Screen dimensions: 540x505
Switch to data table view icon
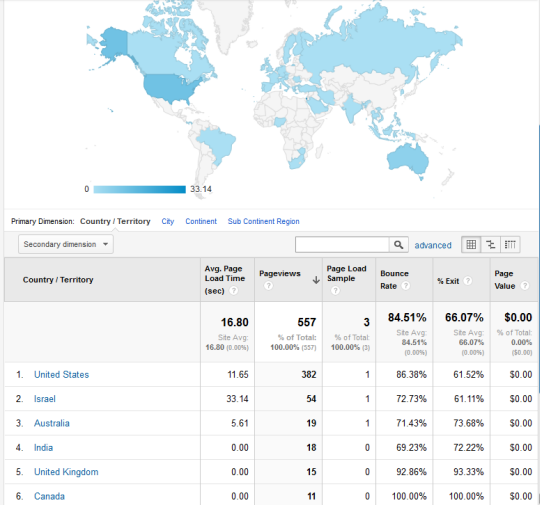(x=471, y=245)
